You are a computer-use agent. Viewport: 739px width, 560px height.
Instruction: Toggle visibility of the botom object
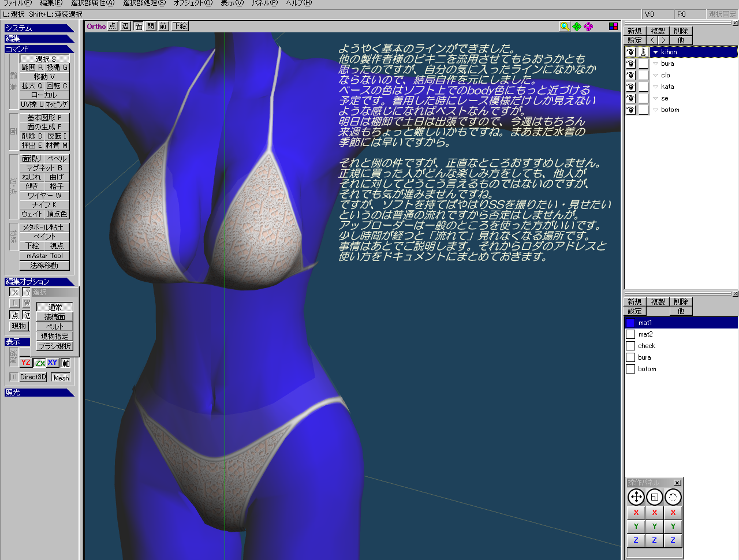[x=630, y=110]
